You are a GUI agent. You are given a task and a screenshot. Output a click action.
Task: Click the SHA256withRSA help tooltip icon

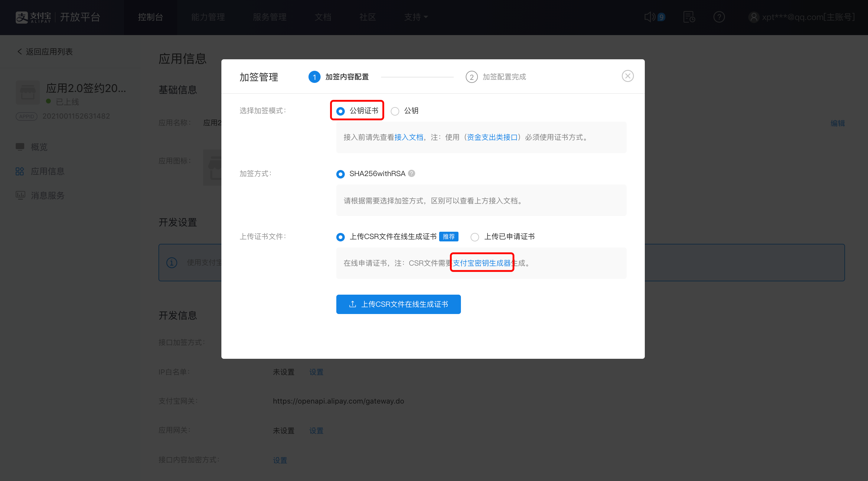click(x=411, y=173)
